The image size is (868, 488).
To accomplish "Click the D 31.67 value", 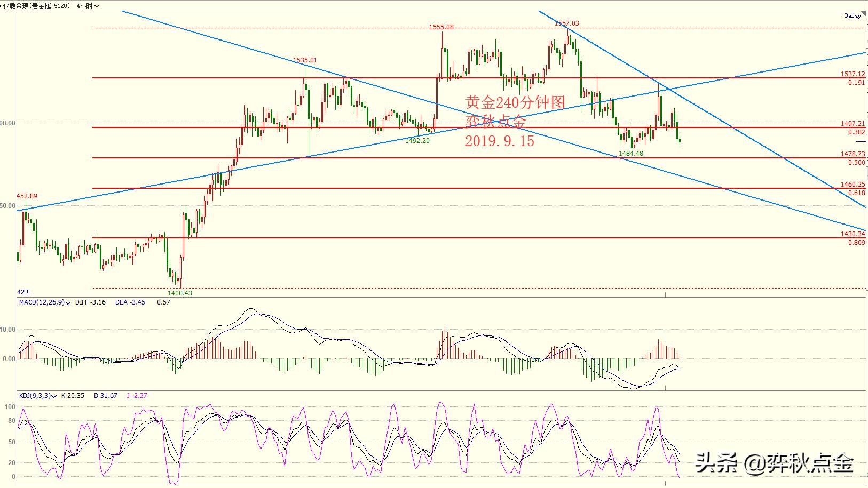I will pyautogui.click(x=106, y=396).
